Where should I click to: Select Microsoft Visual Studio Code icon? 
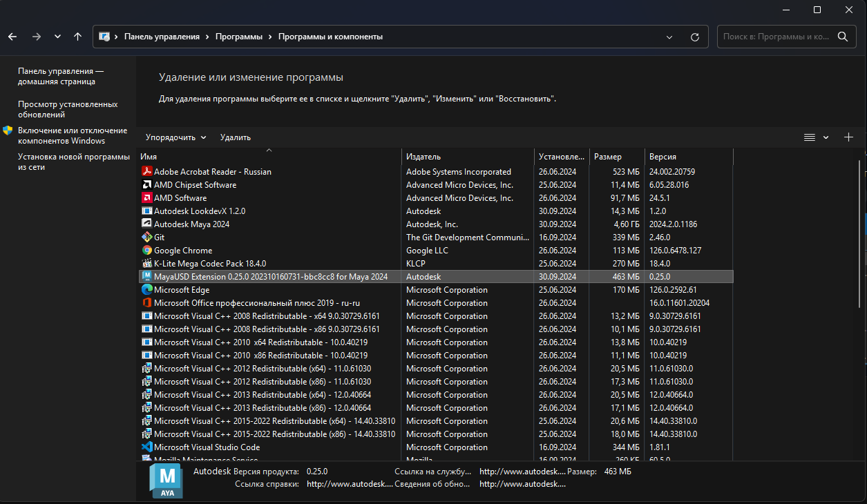tap(146, 447)
